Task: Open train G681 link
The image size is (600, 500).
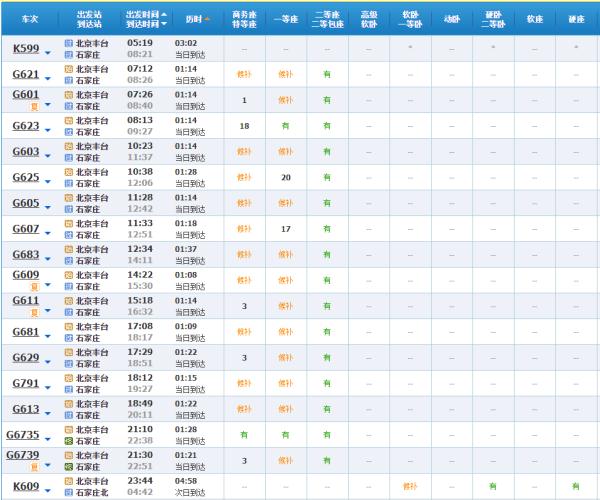Action: [26, 332]
